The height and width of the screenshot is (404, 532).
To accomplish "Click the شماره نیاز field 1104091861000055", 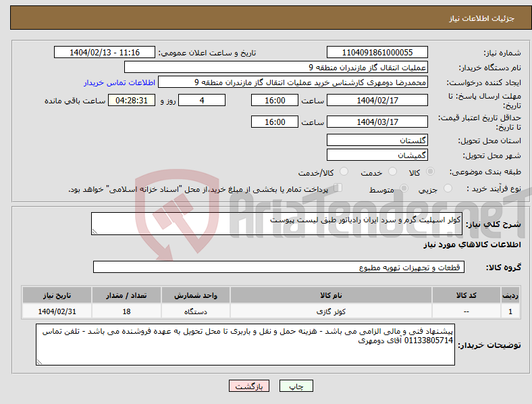I will 377,52.
